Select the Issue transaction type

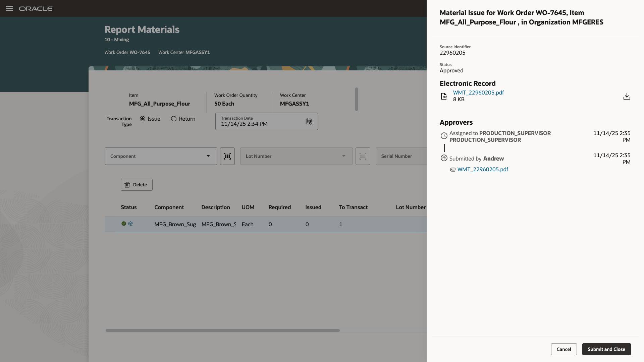pos(143,119)
